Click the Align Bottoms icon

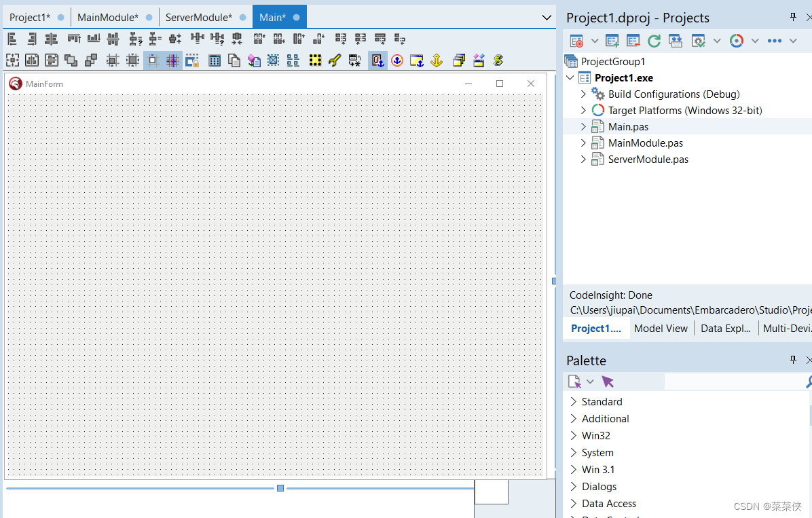pyautogui.click(x=94, y=39)
